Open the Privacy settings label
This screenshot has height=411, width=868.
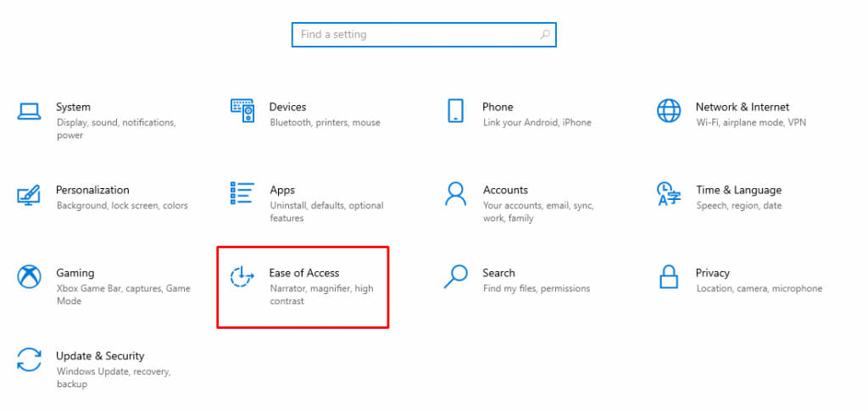712,273
